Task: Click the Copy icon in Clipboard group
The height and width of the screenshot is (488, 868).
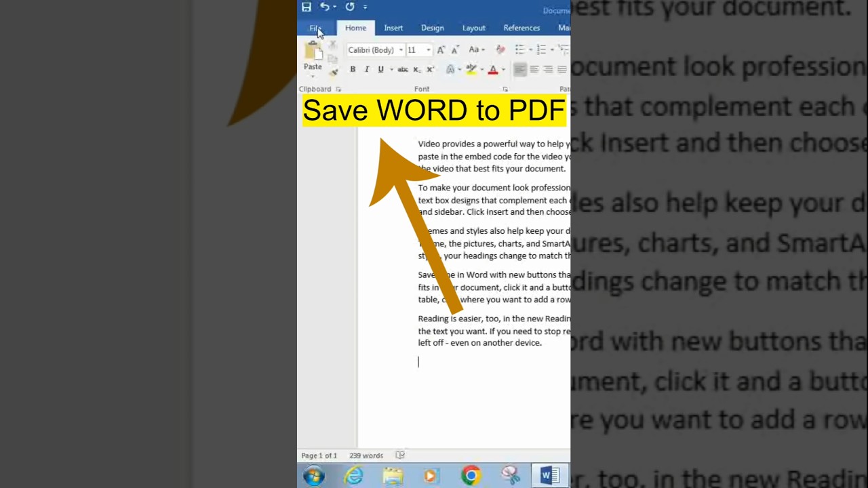Action: [332, 58]
